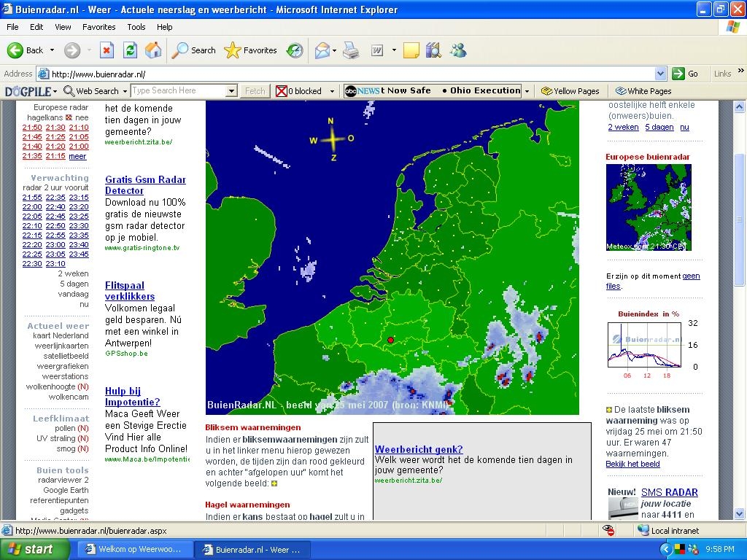Expand the address bar dropdown arrow
Viewport: 747px width, 560px height.
(x=660, y=74)
